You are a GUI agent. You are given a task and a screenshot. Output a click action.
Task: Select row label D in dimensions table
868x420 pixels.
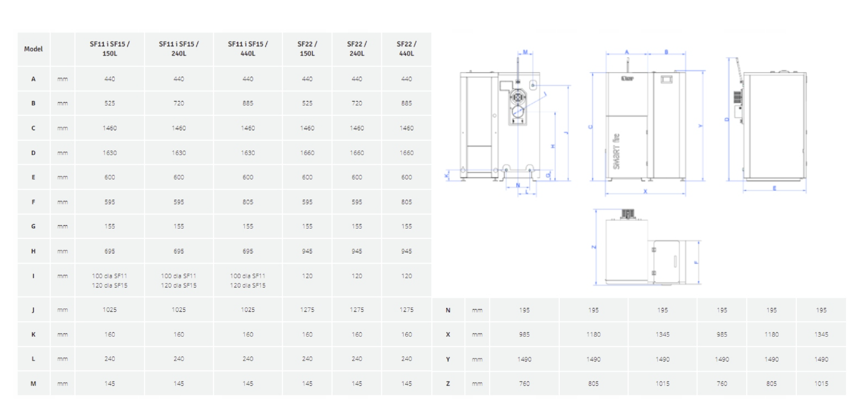[33, 153]
